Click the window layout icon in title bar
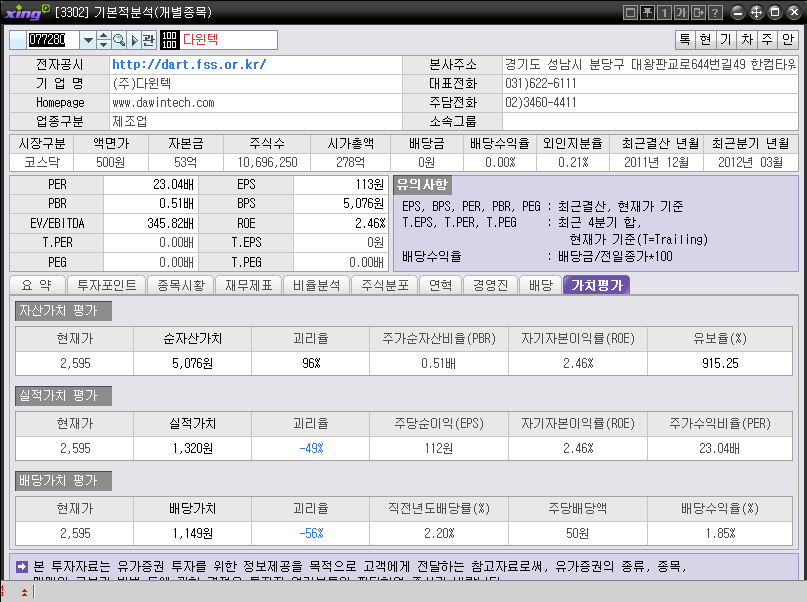Screen dimensions: 807x602 630,12
